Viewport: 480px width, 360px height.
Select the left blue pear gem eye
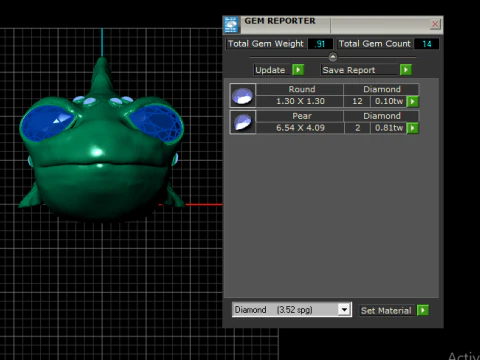pyautogui.click(x=47, y=122)
